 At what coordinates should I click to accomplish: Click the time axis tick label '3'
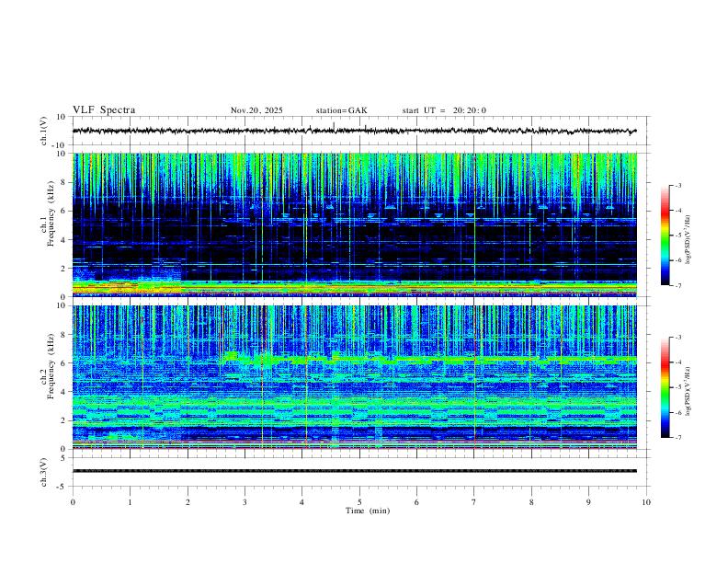[245, 502]
